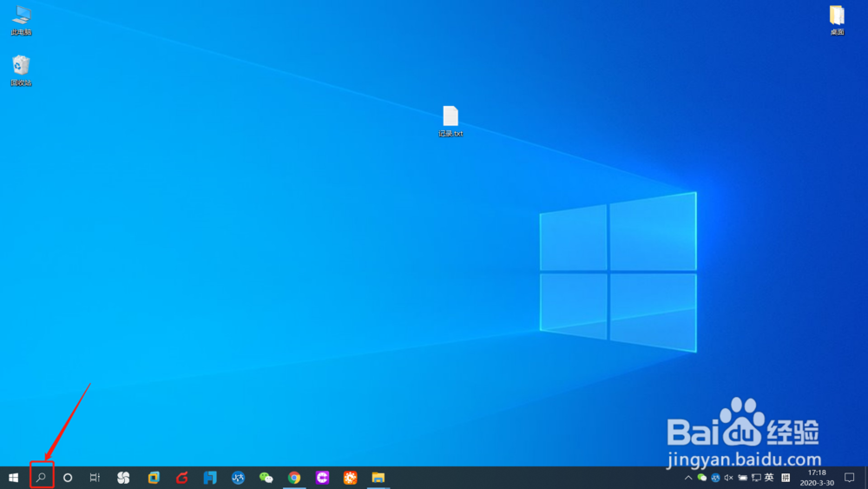Screen dimensions: 868x489
Task: Click the Show desktop strip
Action: click(x=865, y=478)
